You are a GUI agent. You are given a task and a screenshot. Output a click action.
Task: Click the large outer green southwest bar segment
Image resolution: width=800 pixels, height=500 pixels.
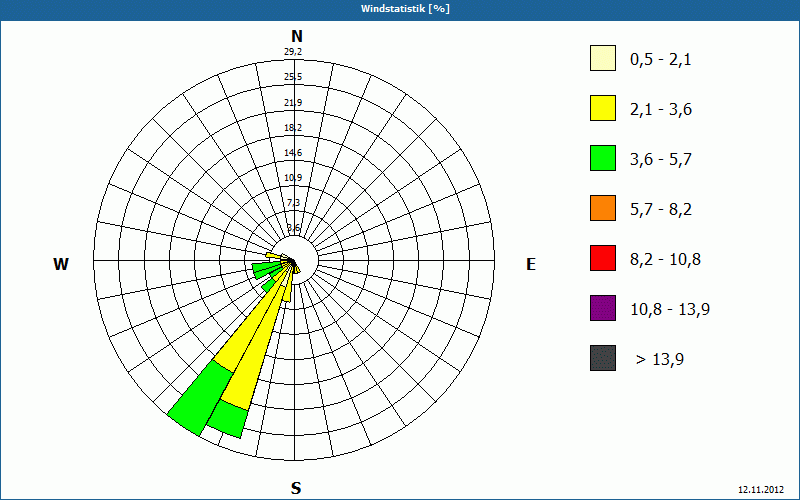[x=201, y=397]
